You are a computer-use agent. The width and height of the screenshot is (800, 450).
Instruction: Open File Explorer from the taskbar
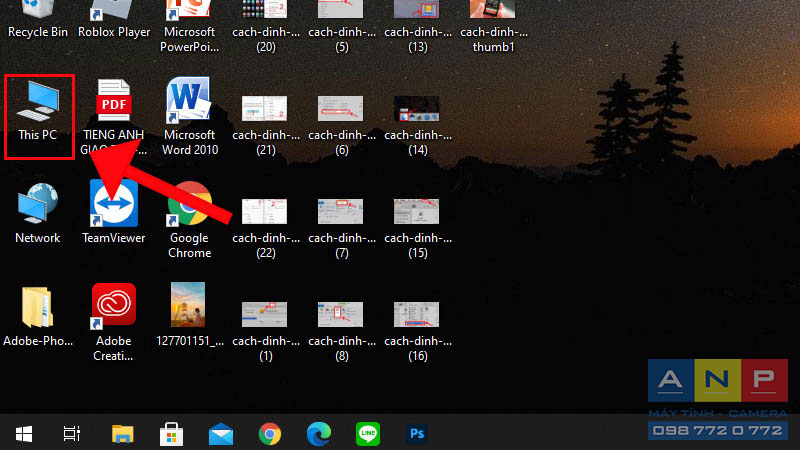(122, 434)
